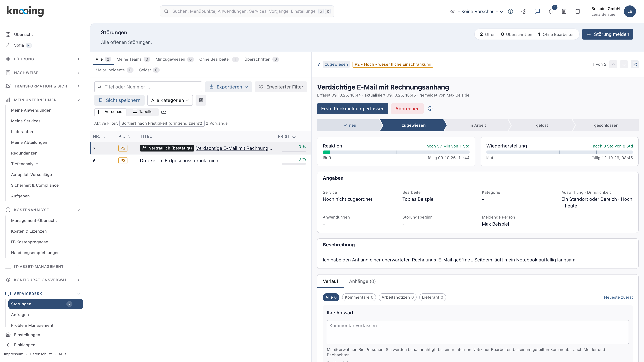644x362 pixels.
Task: Toggle dark mode moon icon
Action: click(524, 11)
